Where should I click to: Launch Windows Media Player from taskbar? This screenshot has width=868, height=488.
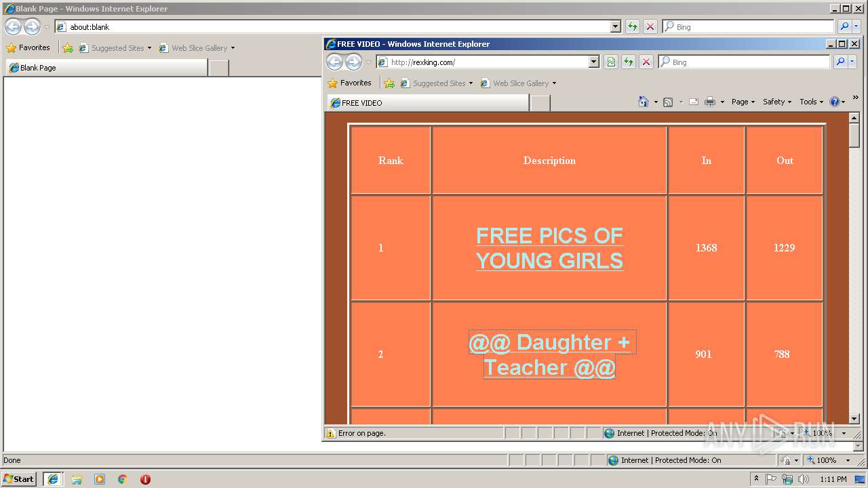pos(100,479)
